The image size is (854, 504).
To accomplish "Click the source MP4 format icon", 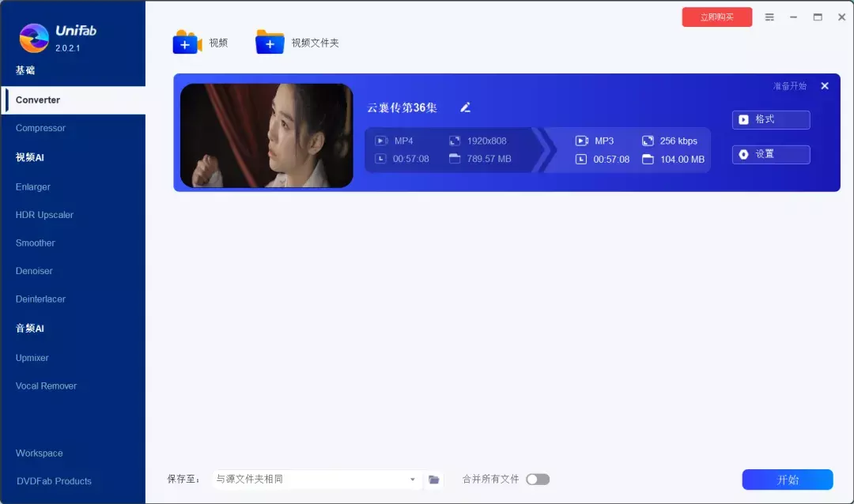I will [381, 141].
